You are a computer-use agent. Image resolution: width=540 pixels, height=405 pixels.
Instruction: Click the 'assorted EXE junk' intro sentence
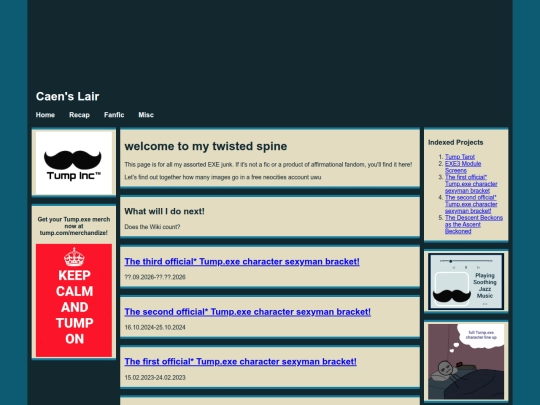coord(268,165)
